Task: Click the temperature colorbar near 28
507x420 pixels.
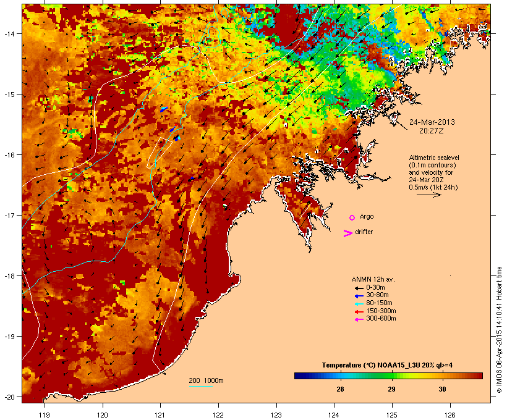Action: point(340,376)
